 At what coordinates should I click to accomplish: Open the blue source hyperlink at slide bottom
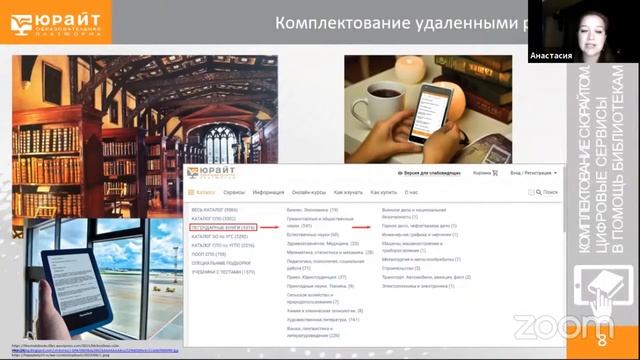95,351
